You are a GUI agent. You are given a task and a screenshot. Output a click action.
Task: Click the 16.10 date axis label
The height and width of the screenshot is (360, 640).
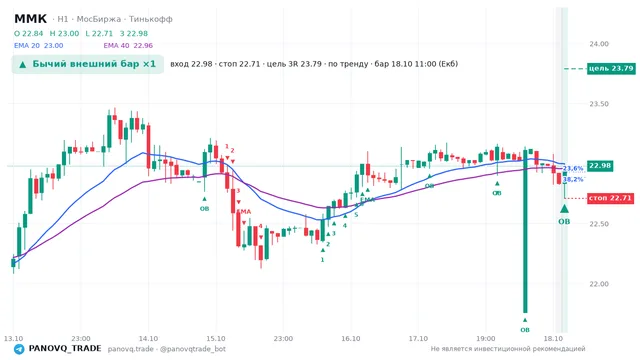click(x=351, y=339)
